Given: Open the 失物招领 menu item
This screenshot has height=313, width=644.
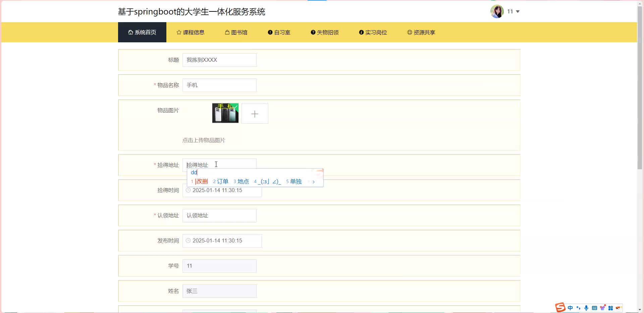Looking at the screenshot, I should [x=325, y=33].
